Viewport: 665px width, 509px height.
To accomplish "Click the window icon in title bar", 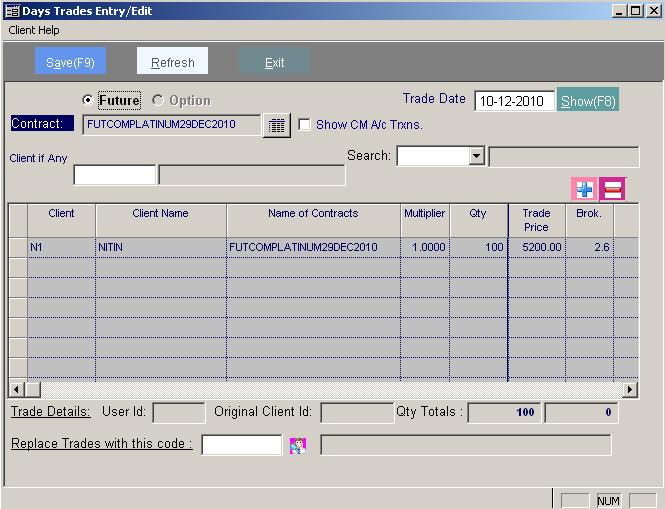I will click(x=11, y=11).
